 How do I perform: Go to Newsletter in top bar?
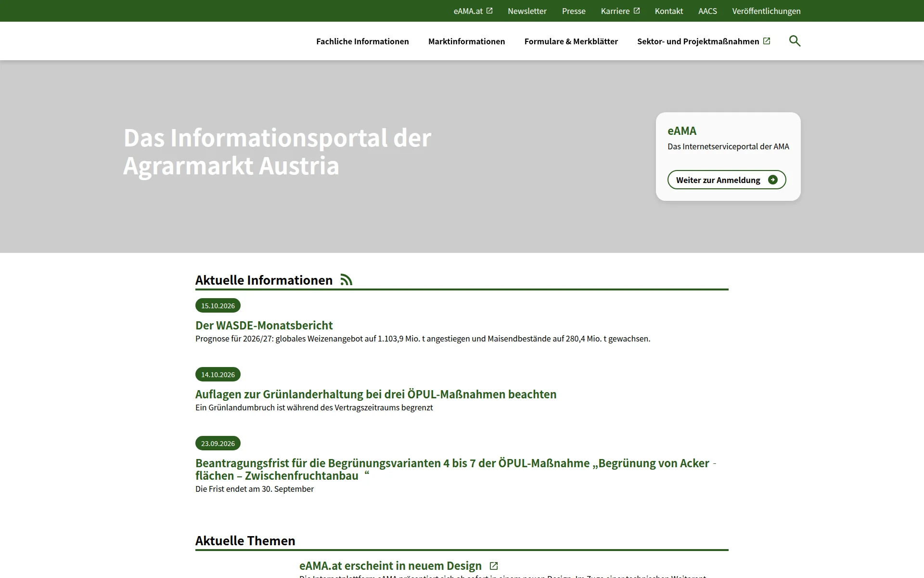(527, 11)
